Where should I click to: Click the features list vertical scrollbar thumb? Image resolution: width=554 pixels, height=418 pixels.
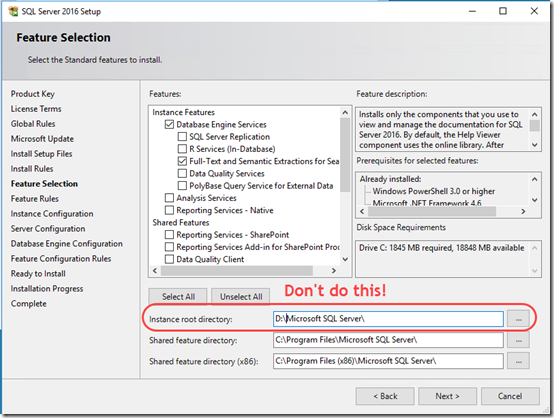click(345, 154)
